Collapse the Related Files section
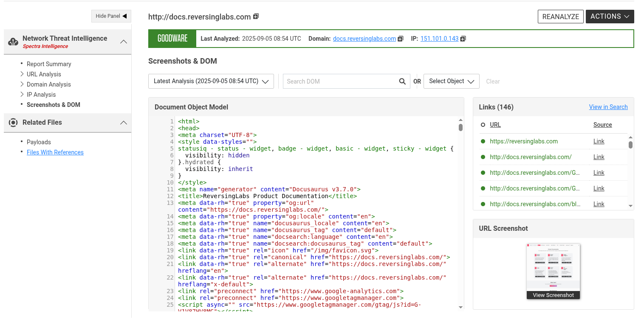 coord(123,123)
